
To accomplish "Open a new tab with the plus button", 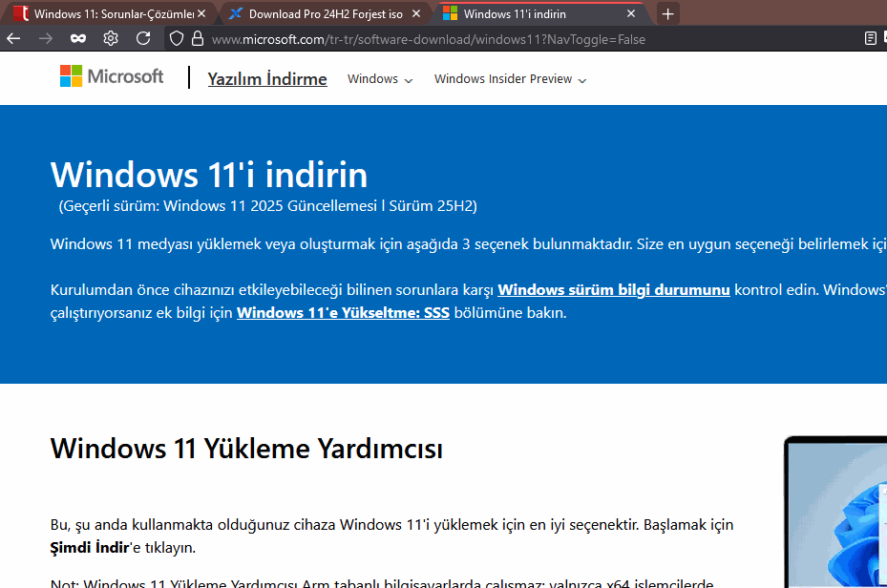I will coord(668,13).
